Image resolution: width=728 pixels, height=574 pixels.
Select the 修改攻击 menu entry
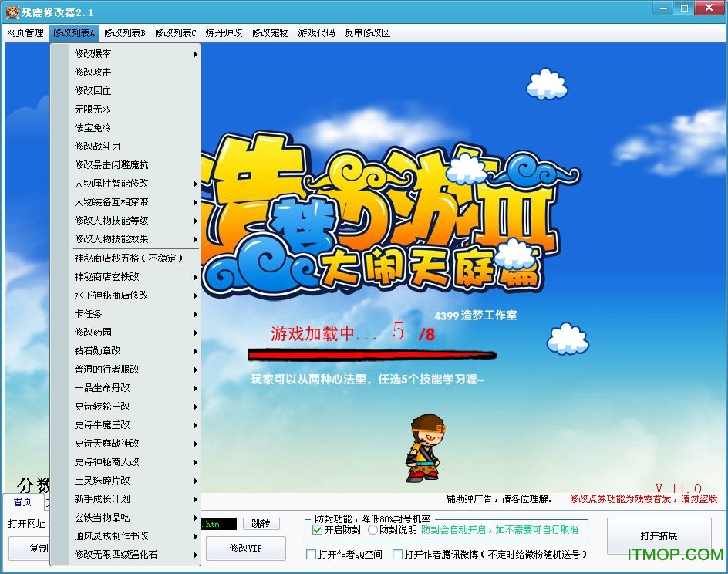(126, 73)
